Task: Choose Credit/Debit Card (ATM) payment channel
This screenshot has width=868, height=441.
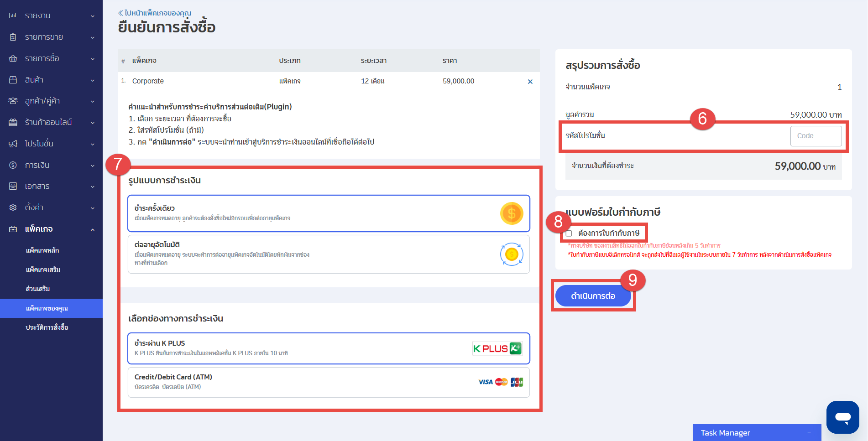Action: click(x=329, y=382)
